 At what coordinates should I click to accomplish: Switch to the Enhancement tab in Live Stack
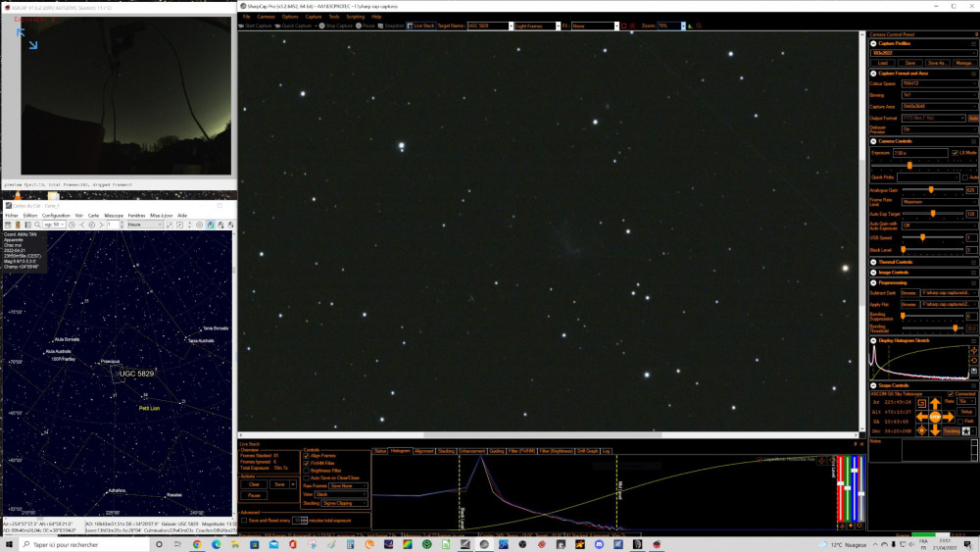pos(472,451)
